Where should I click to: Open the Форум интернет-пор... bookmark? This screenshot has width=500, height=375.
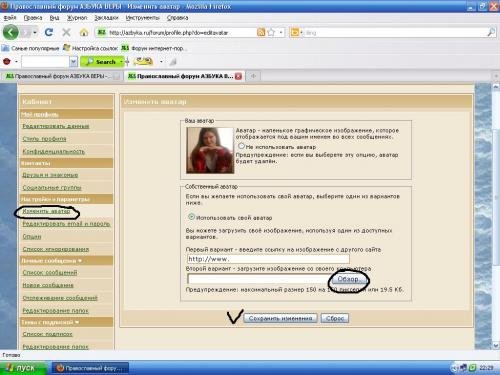pyautogui.click(x=153, y=48)
